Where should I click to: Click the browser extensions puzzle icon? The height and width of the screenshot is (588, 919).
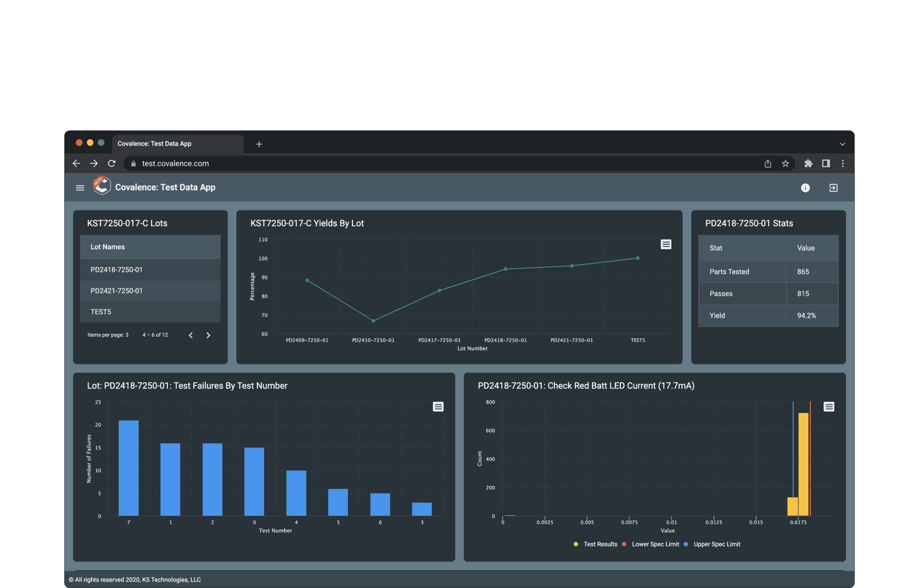point(808,164)
